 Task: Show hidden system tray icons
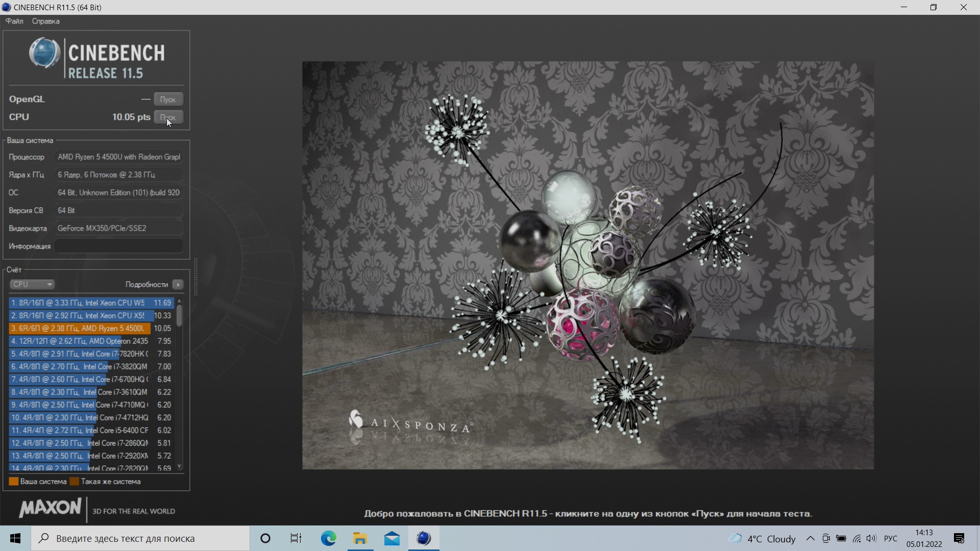tap(811, 538)
